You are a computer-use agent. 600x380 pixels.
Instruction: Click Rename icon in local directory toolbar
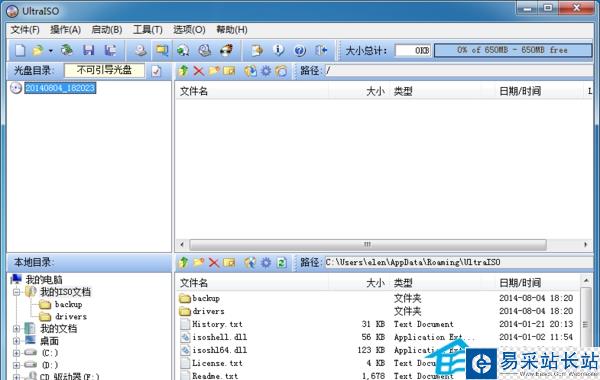(229, 263)
